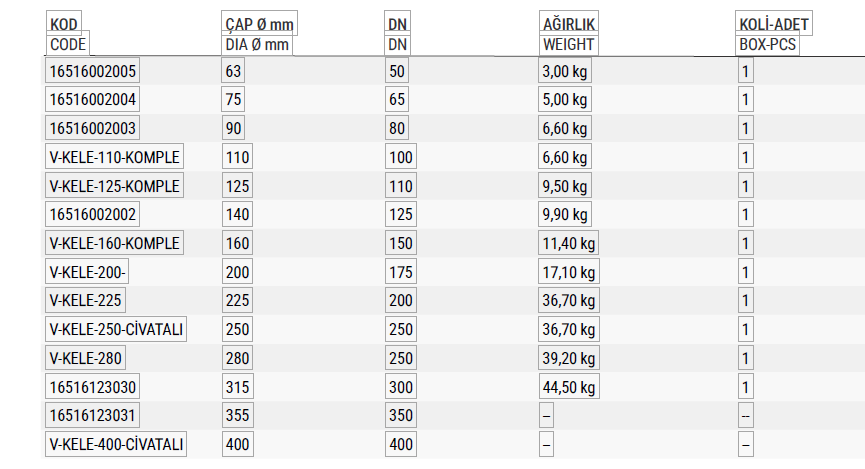This screenshot has height=469, width=865.
Task: Click diameter value 315
Action: (x=237, y=387)
